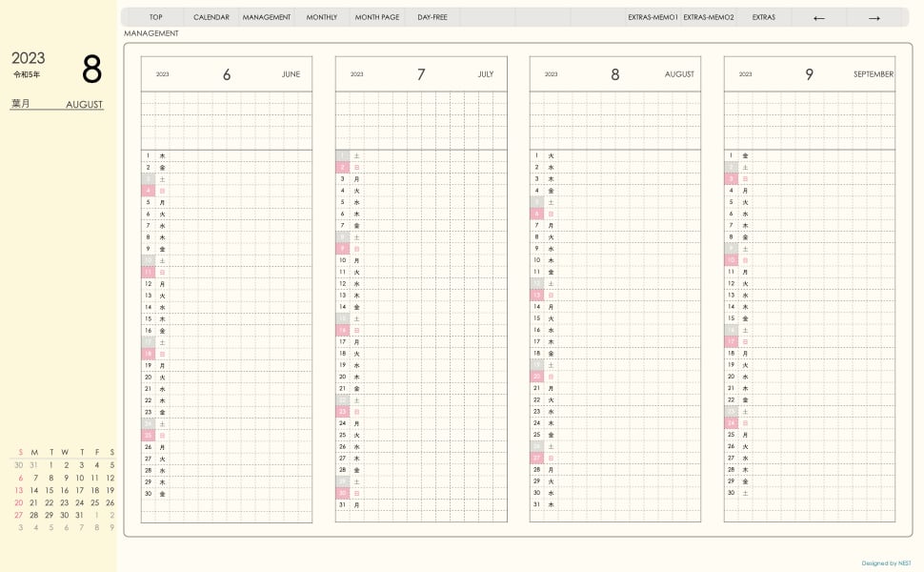924x572 pixels.
Task: Click the large 8 in the sidebar
Action: click(92, 69)
